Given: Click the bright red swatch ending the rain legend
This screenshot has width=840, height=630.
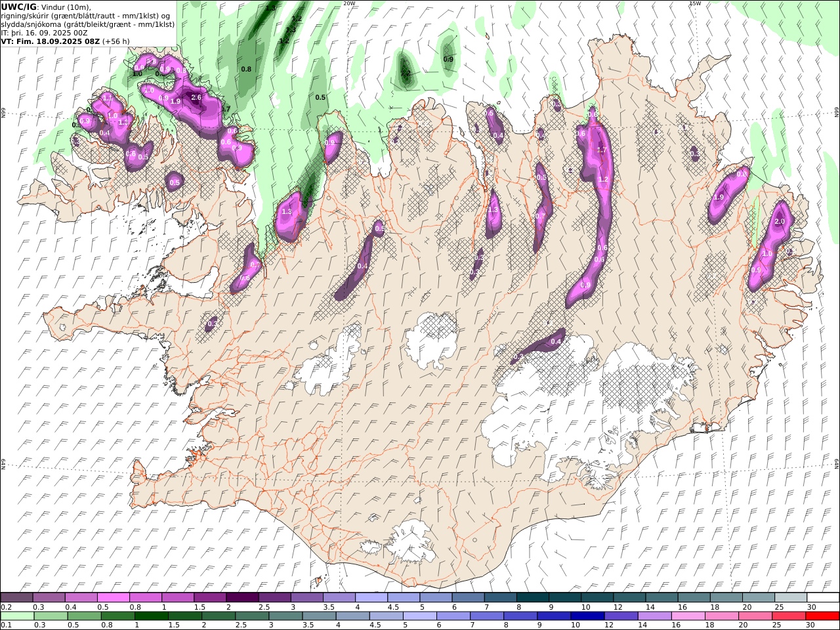Looking at the screenshot, I should point(822,616).
